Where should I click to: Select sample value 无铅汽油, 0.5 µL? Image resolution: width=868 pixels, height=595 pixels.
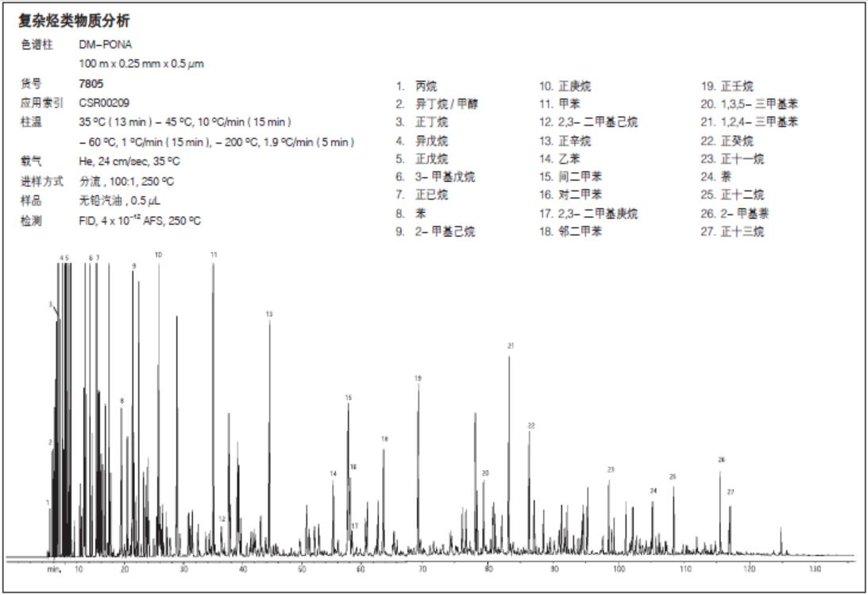tap(120, 200)
